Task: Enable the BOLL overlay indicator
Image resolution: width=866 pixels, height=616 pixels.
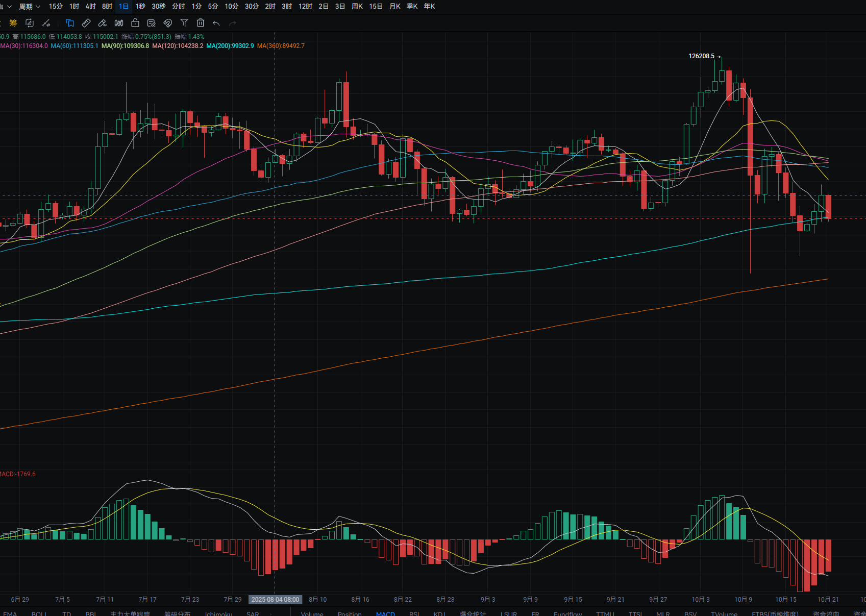Action: (x=39, y=613)
